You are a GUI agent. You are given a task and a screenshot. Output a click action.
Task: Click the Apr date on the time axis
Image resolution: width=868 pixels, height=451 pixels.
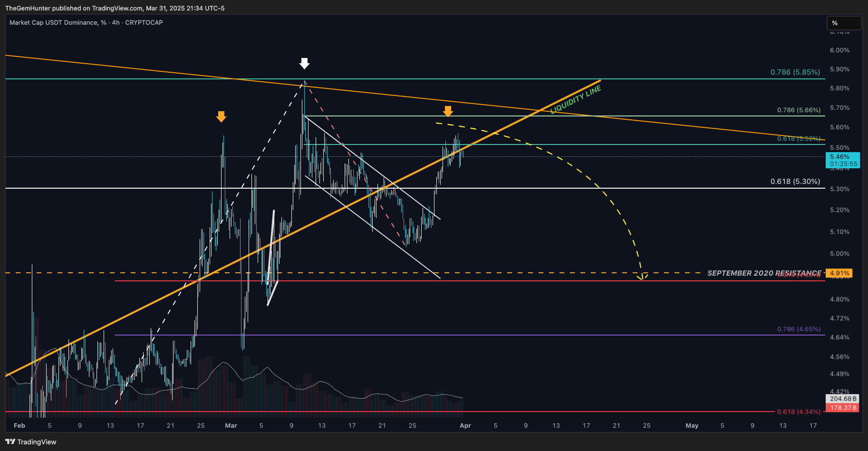point(465,425)
